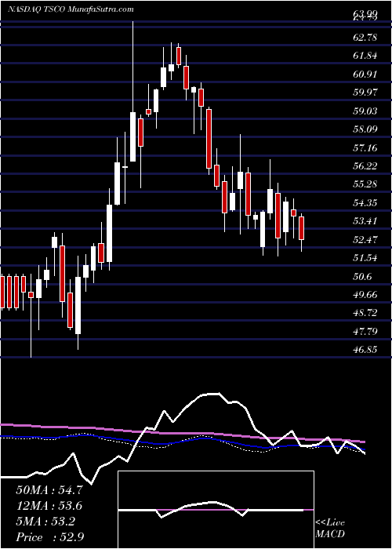
Task: Select the 57.16 price axis label
Action: (365, 147)
